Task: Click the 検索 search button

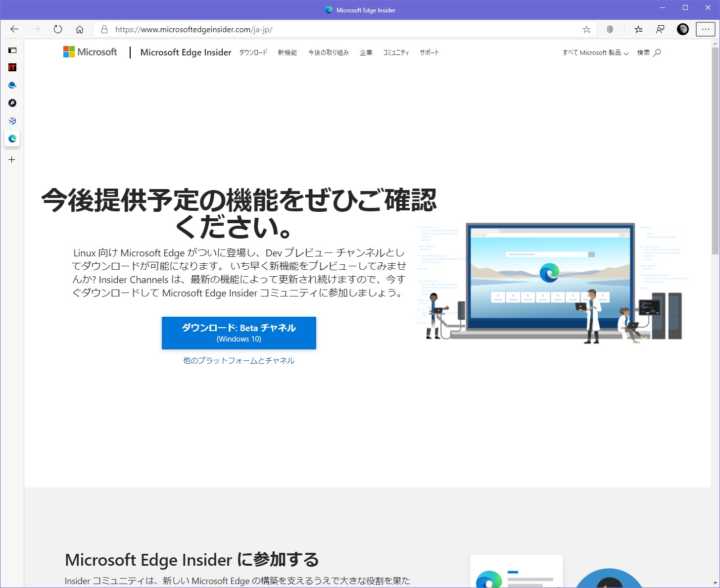Action: (x=649, y=52)
